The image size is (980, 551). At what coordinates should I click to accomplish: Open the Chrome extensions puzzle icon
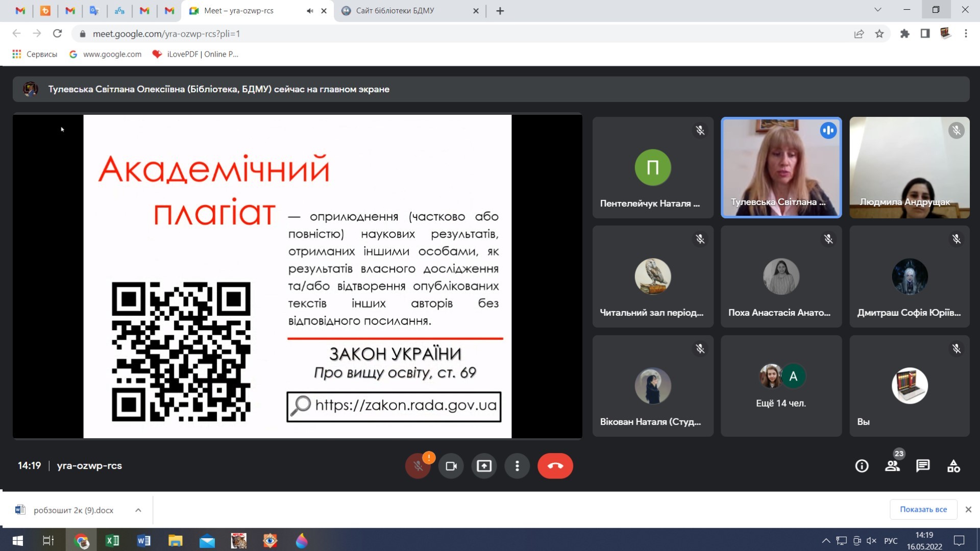904,34
